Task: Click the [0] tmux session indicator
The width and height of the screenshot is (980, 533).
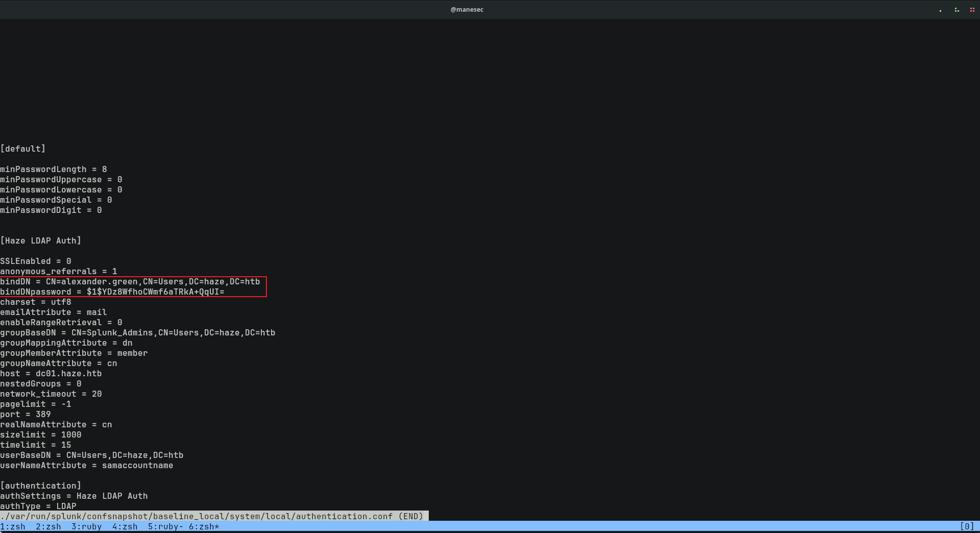Action: coord(967,527)
